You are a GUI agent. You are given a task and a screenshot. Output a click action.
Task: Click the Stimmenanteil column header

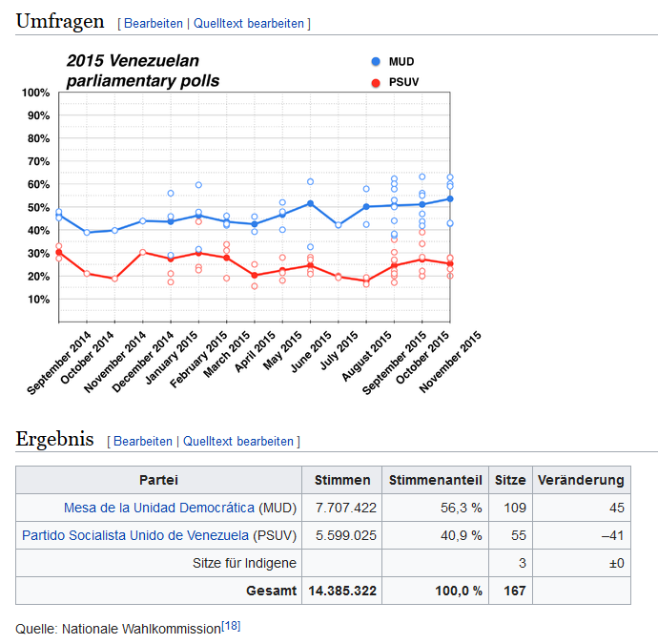click(x=435, y=480)
